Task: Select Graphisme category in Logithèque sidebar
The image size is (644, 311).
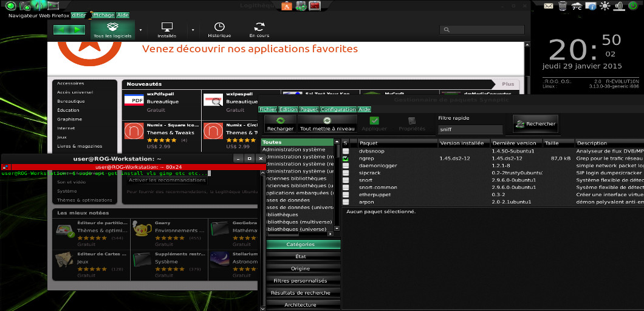Action: pyautogui.click(x=69, y=119)
